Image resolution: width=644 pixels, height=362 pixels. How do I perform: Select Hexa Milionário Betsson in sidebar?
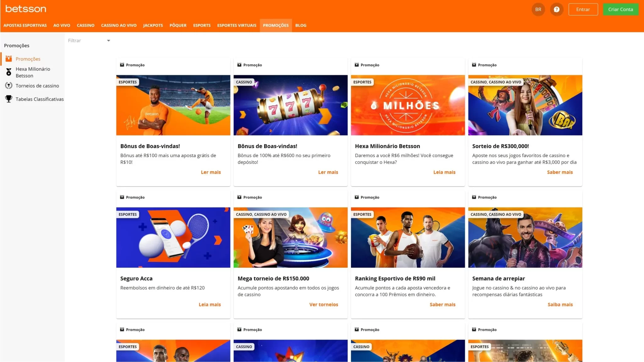click(x=33, y=72)
